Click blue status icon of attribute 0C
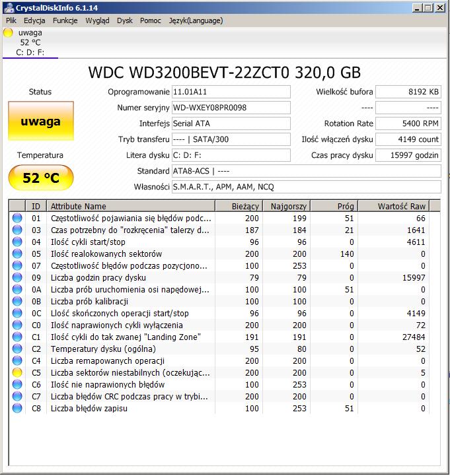Viewport: 450px width, 476px height. coord(17,313)
